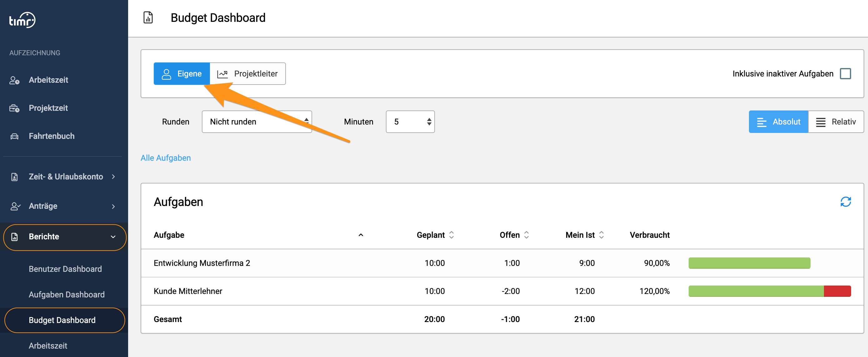
Task: Click the 20:00 total Geplant value
Action: [434, 319]
